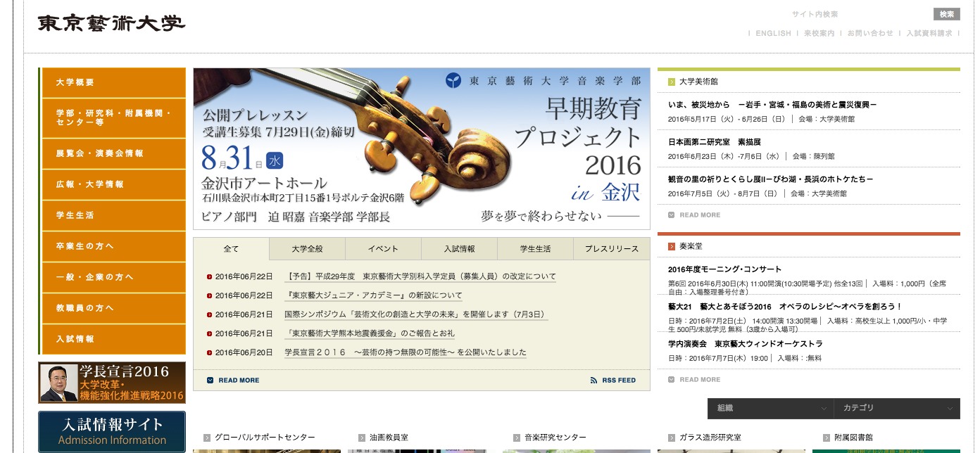Focus the サイト内検索 search field
Screen dimensions: 980x453
point(859,14)
